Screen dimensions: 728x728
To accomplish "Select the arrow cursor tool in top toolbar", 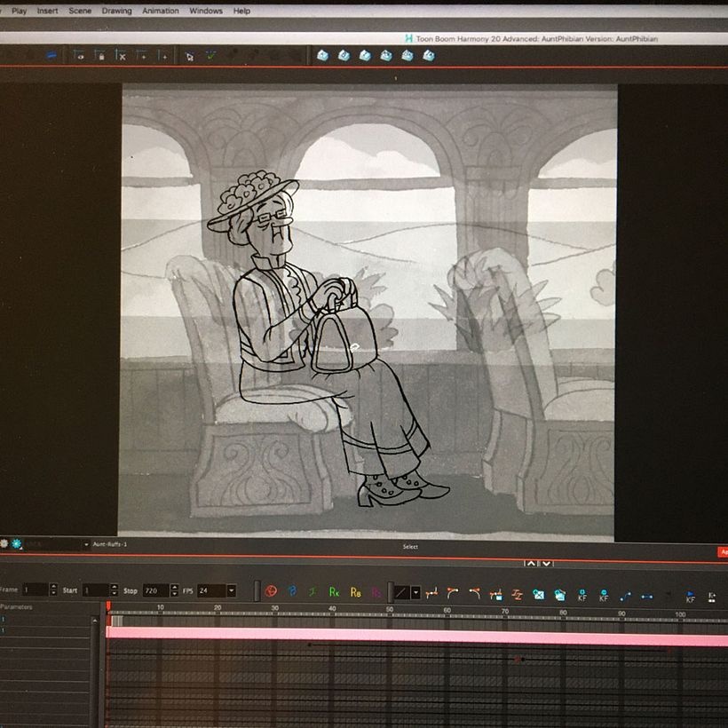I will pos(189,57).
